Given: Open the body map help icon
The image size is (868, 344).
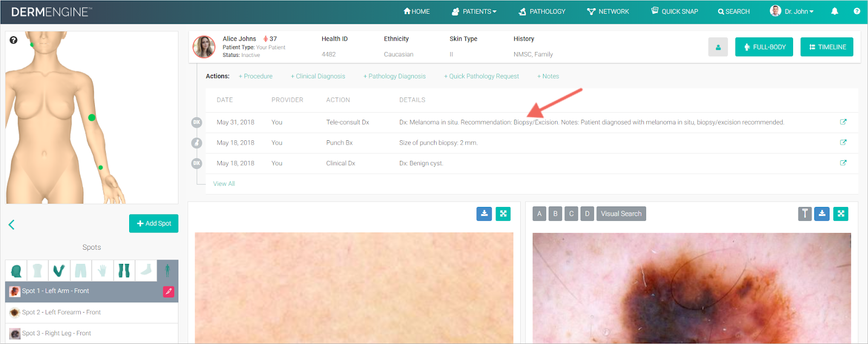Looking at the screenshot, I should 14,40.
